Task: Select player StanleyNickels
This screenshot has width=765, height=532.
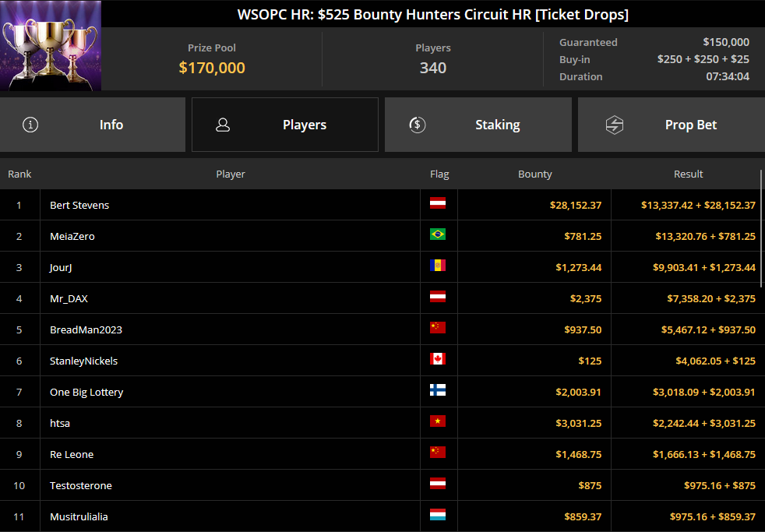Action: point(84,361)
